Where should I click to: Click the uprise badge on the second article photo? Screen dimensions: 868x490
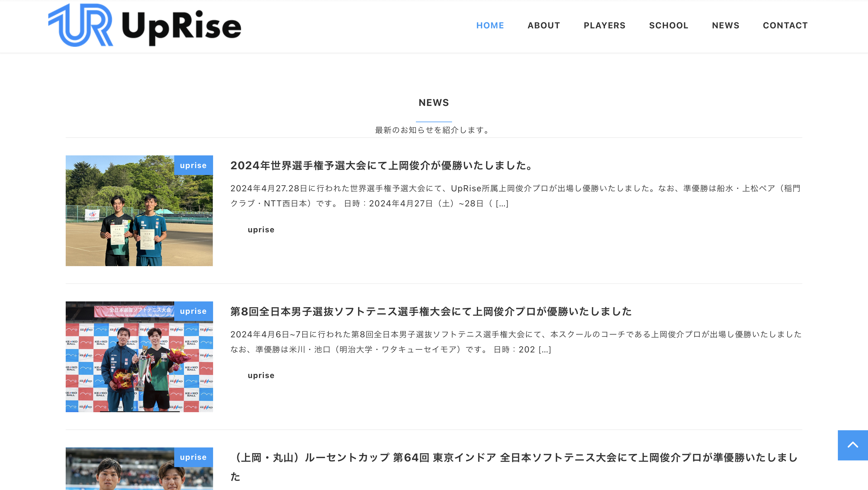point(193,311)
